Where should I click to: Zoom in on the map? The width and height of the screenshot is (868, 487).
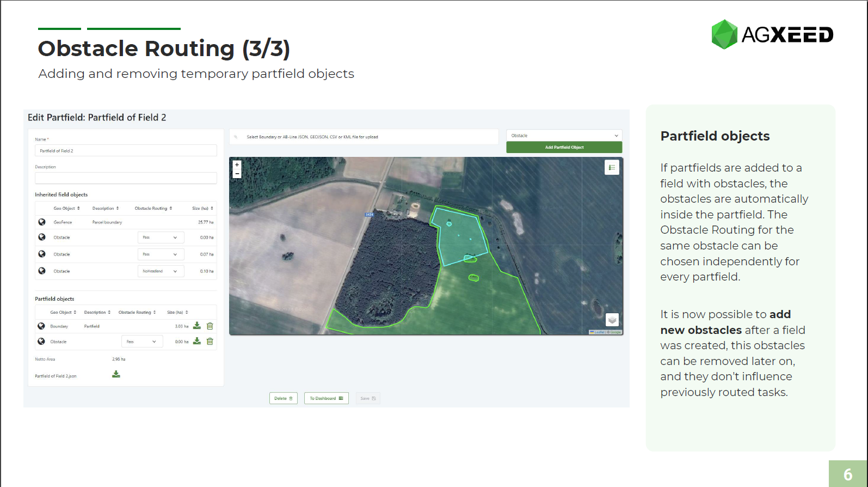pyautogui.click(x=237, y=165)
